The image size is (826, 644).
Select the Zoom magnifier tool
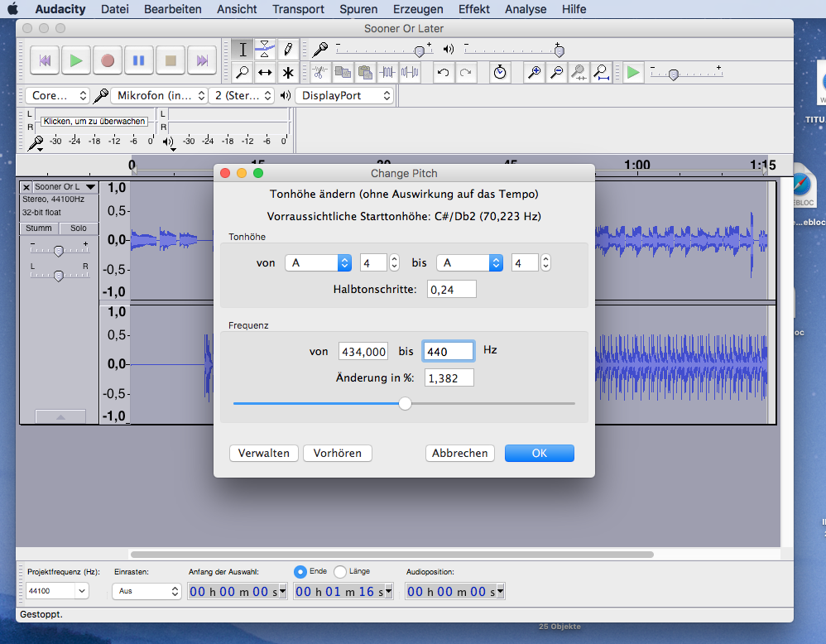(243, 72)
